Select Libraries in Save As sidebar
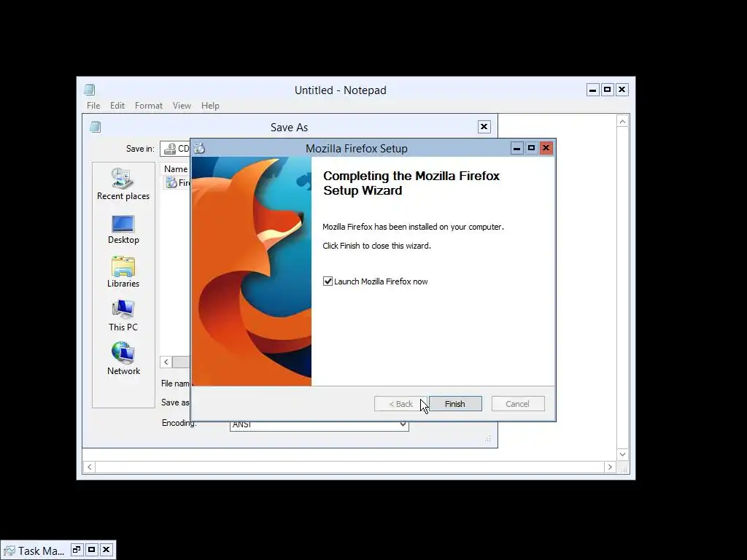 pyautogui.click(x=123, y=273)
